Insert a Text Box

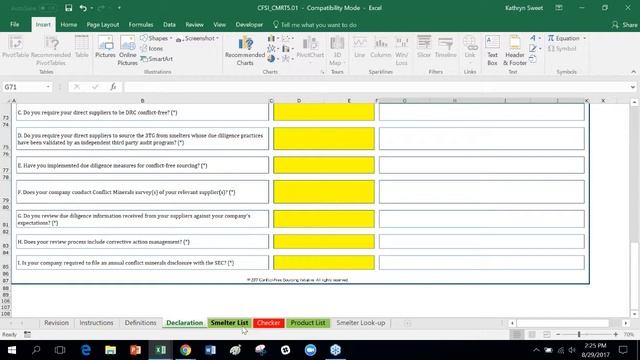pos(492,51)
